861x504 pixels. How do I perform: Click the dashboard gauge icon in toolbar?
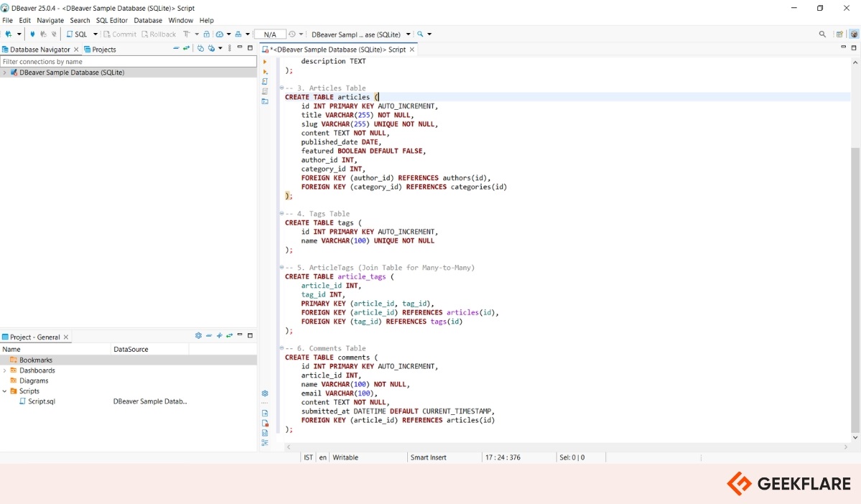(220, 34)
